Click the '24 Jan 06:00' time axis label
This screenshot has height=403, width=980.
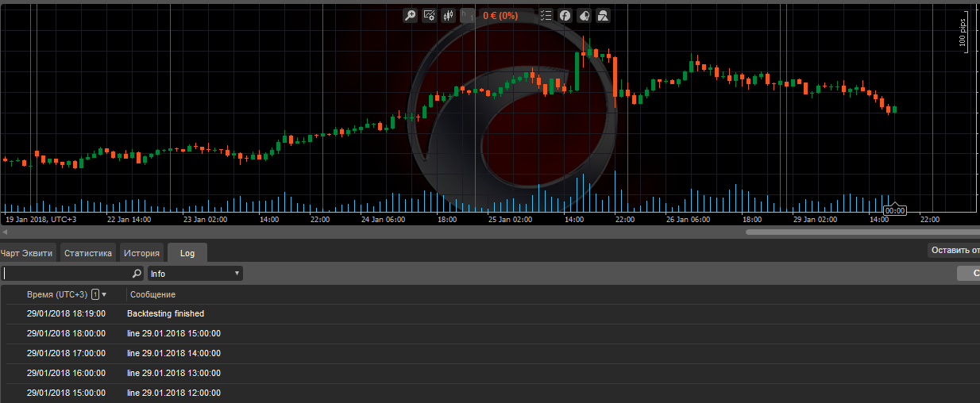pos(383,219)
